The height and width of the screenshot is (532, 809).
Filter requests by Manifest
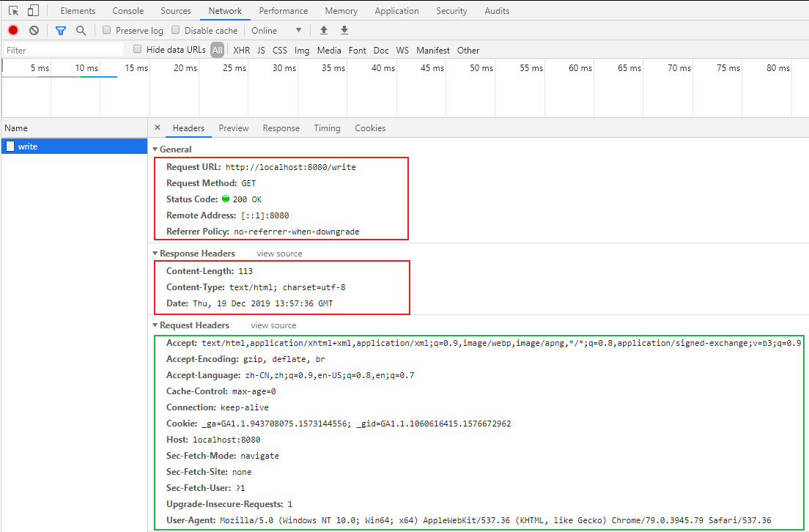click(433, 50)
